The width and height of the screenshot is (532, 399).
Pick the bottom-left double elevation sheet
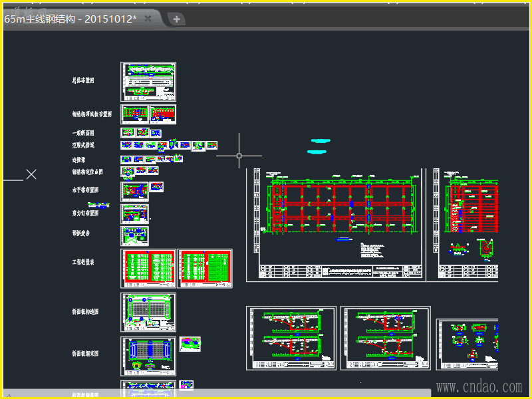(x=291, y=338)
